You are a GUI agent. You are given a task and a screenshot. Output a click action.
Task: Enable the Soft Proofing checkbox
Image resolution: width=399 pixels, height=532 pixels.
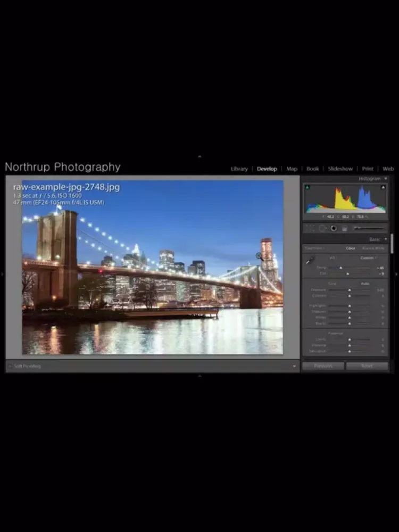pyautogui.click(x=10, y=366)
